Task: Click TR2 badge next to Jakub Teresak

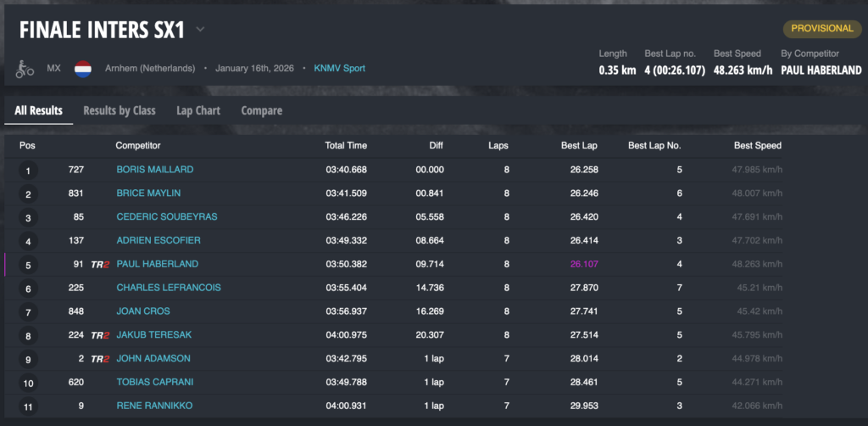Action: point(101,335)
